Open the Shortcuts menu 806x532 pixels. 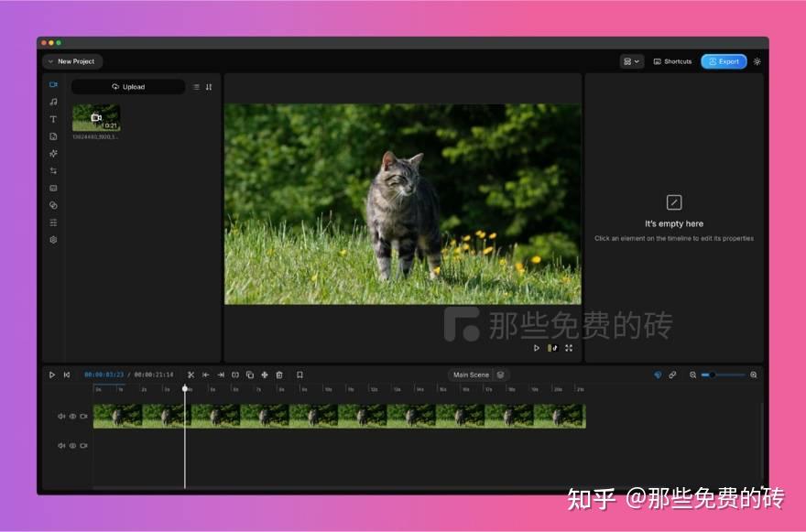pos(671,61)
